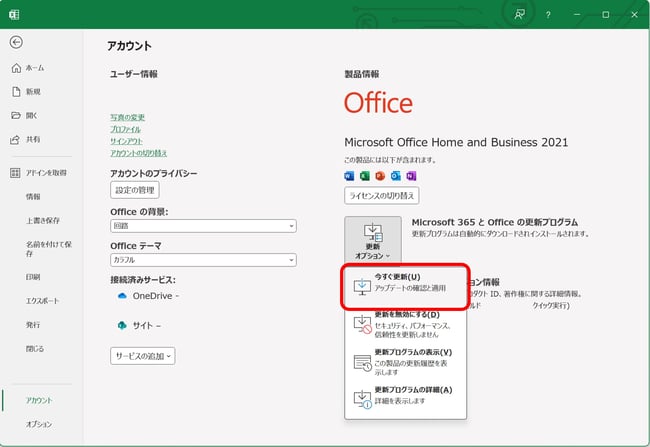650x447 pixels.
Task: Toggle the 更新オプション dropdown button
Action: click(373, 240)
